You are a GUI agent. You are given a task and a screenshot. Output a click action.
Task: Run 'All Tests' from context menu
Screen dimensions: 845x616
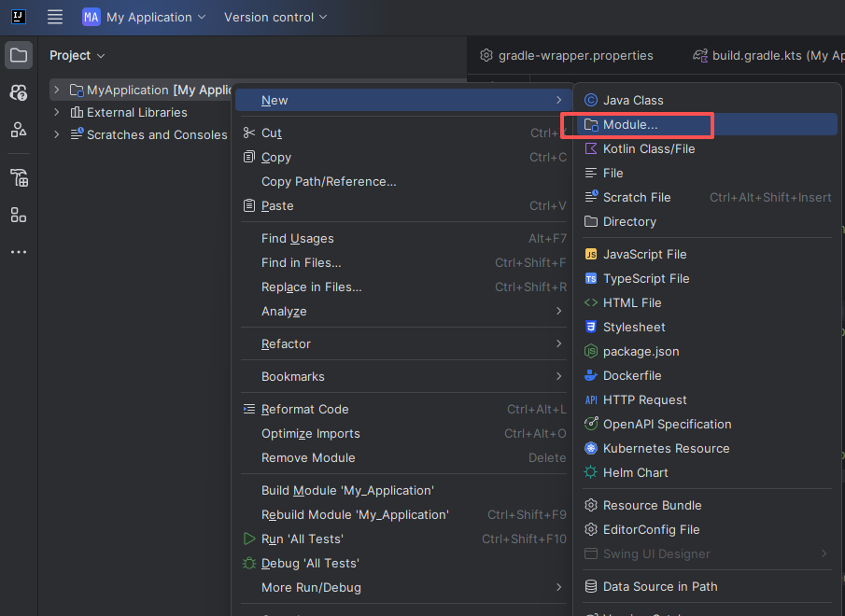(403, 539)
